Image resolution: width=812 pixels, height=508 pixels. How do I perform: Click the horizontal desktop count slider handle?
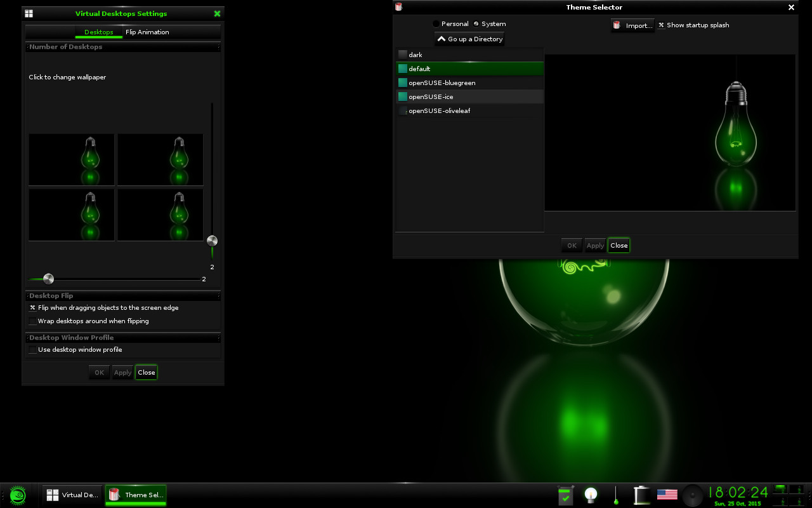(48, 279)
